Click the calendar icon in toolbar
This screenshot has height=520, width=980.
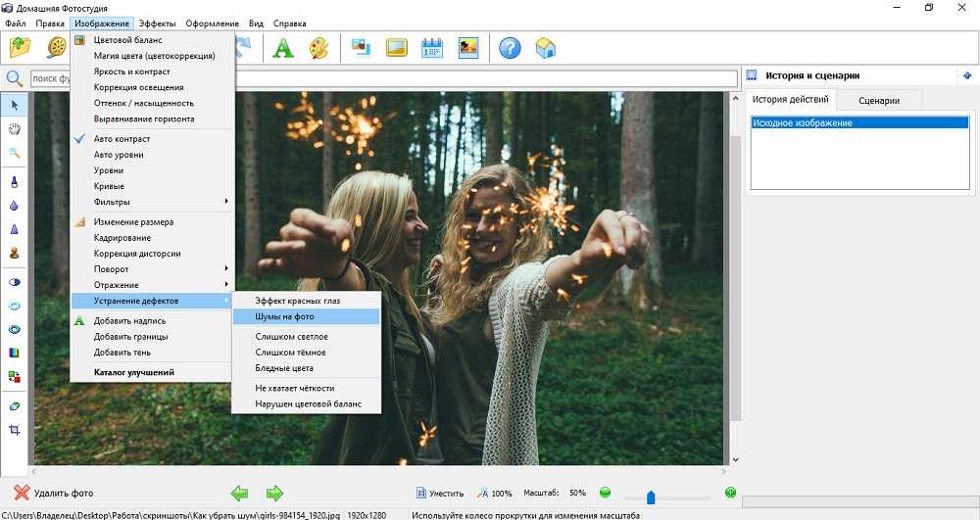(x=432, y=47)
